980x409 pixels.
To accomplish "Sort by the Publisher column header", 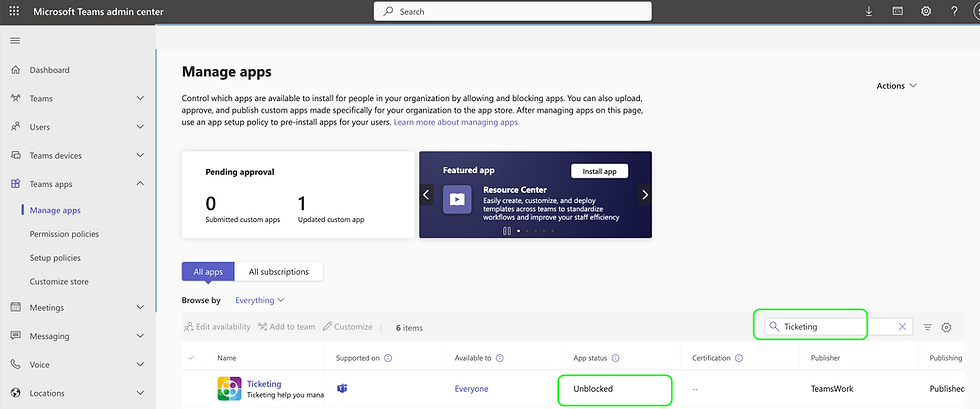I will pyautogui.click(x=826, y=358).
